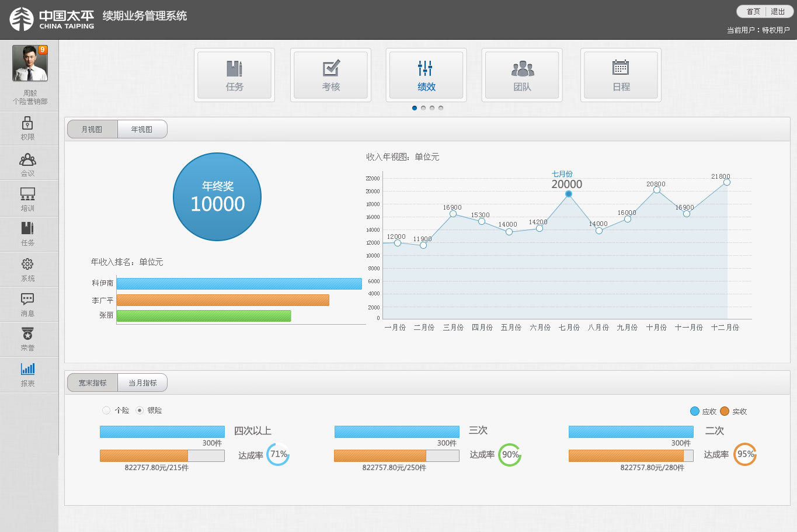This screenshot has width=797, height=532.
Task: Open the 团队 team card
Action: click(522, 75)
